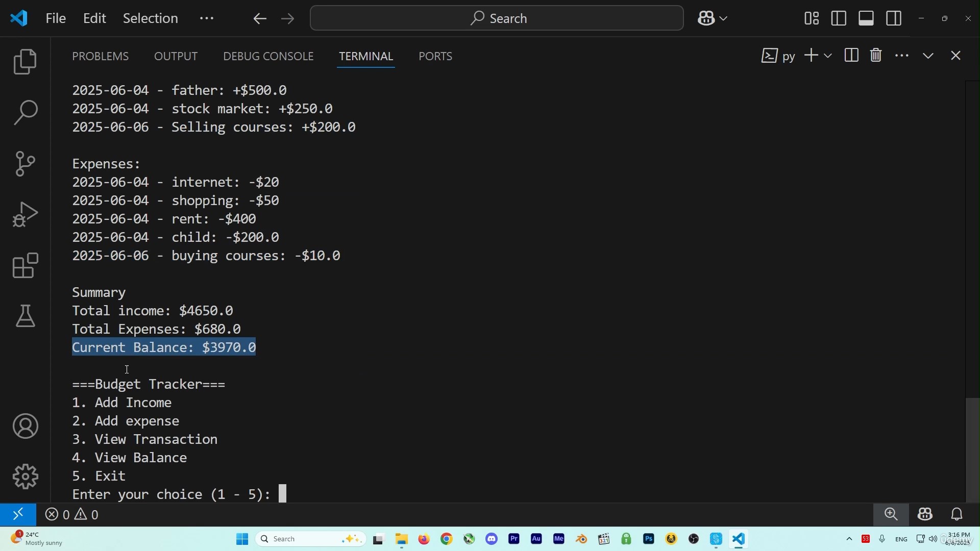This screenshot has width=980, height=551.
Task: Show errors and warnings count
Action: [72, 515]
